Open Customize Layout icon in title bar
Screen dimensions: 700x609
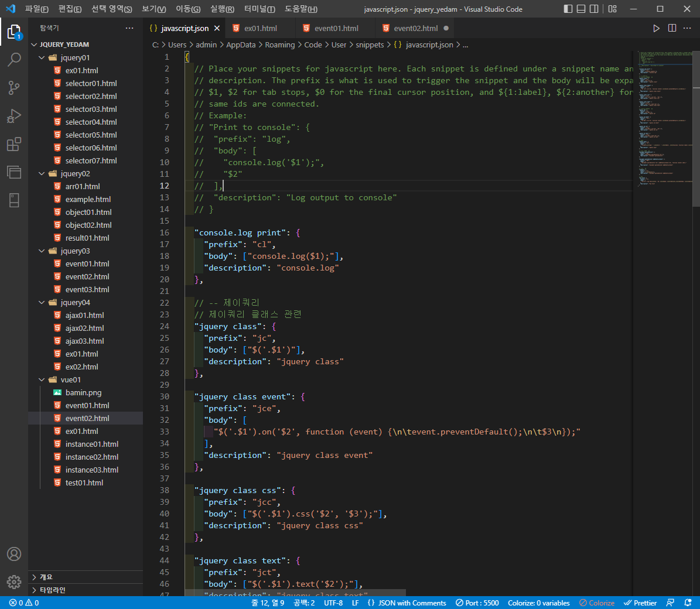[613, 9]
